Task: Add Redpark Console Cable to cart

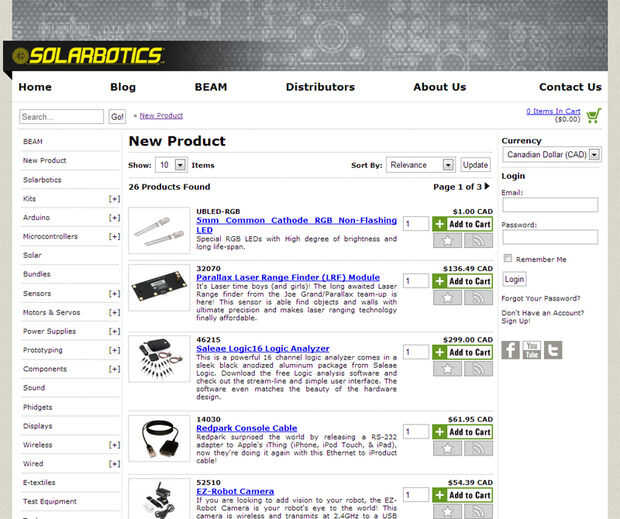Action: point(463,432)
